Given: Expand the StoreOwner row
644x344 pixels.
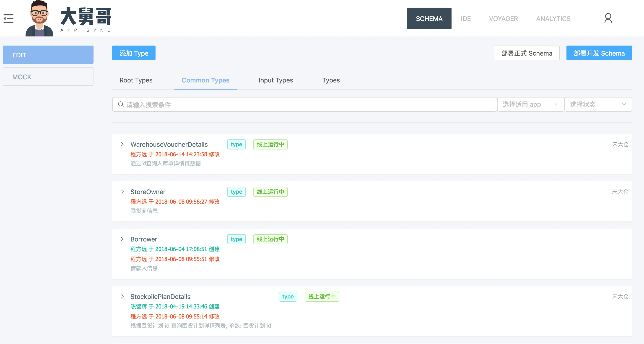Looking at the screenshot, I should (122, 192).
